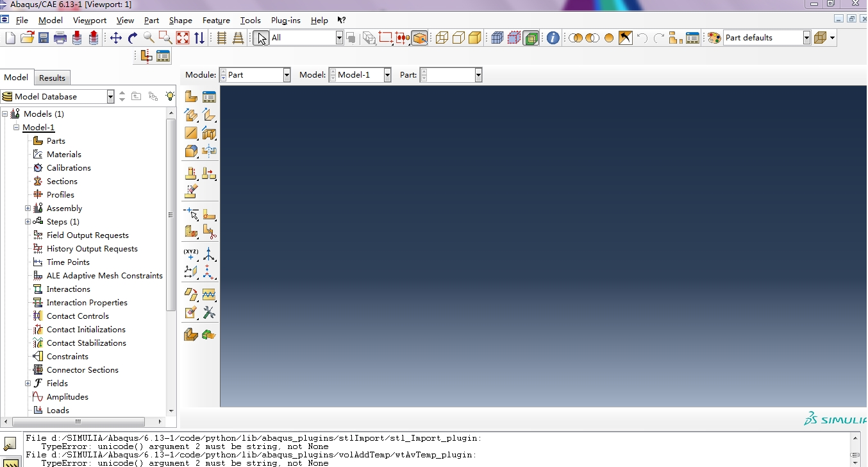
Task: Select Interaction Properties in model tree
Action: (87, 303)
